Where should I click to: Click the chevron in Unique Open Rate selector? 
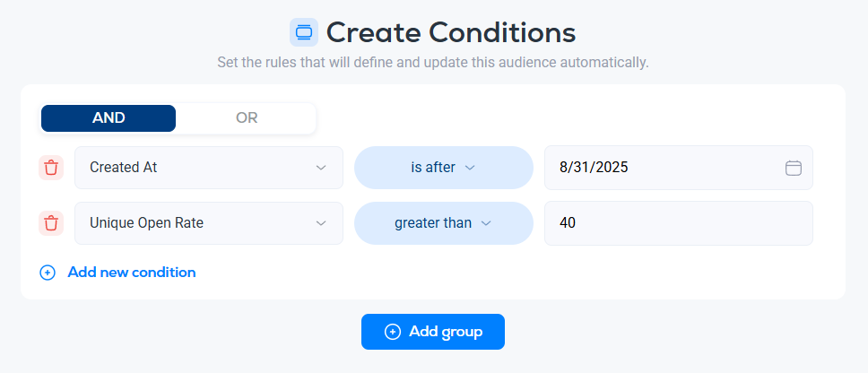(321, 223)
